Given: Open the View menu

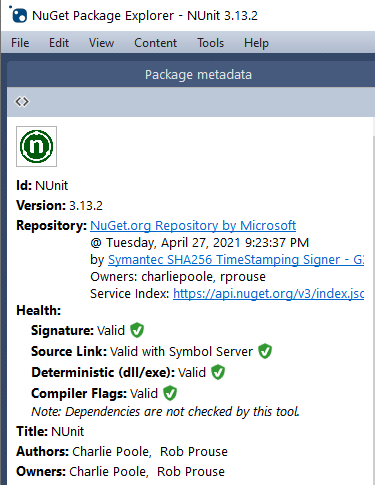Looking at the screenshot, I should coord(101,43).
